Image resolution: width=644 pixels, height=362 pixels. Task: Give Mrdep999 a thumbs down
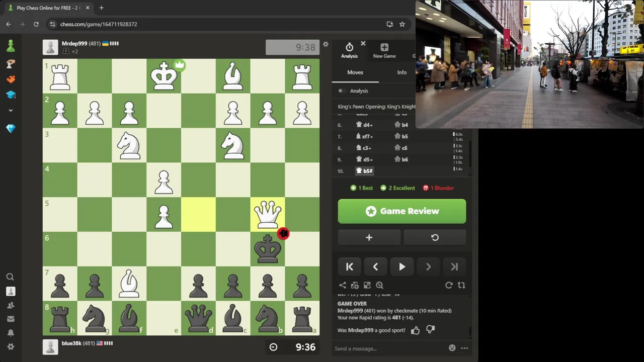430,330
